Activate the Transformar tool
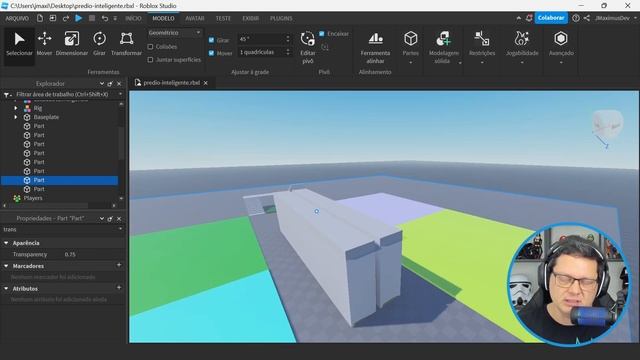The width and height of the screenshot is (640, 360). 127,44
